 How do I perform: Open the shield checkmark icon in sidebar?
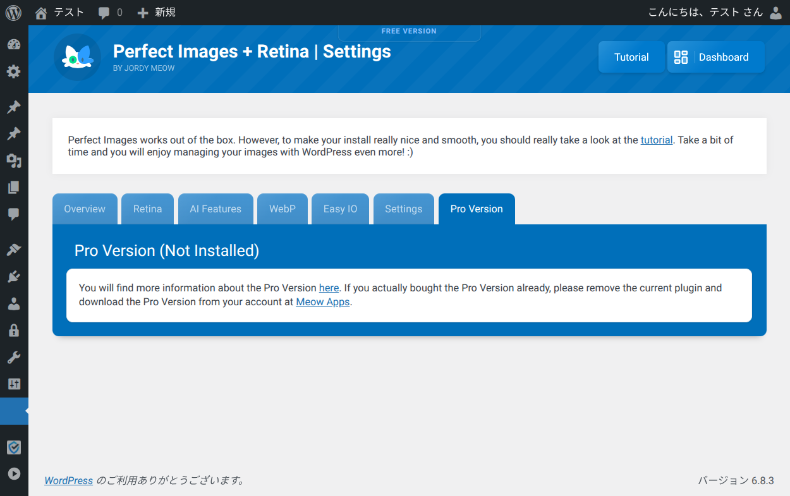pyautogui.click(x=14, y=447)
